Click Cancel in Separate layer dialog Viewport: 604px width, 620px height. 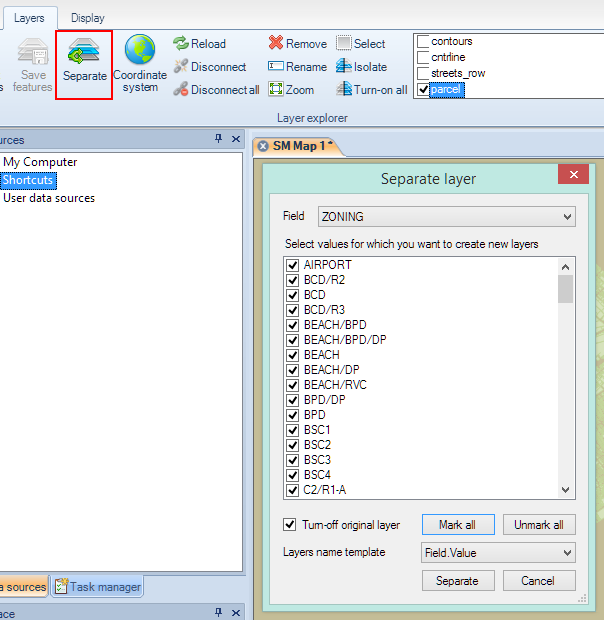pos(537,581)
